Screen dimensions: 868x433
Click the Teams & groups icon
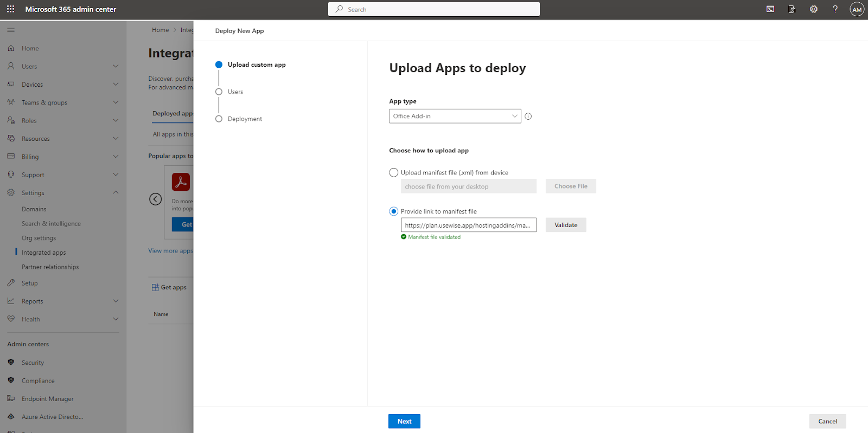[x=11, y=102]
